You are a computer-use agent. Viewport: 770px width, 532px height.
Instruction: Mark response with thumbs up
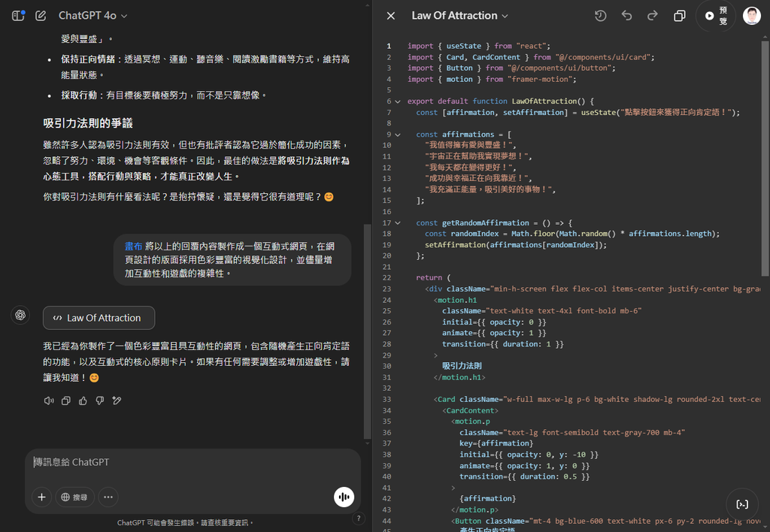click(x=83, y=401)
